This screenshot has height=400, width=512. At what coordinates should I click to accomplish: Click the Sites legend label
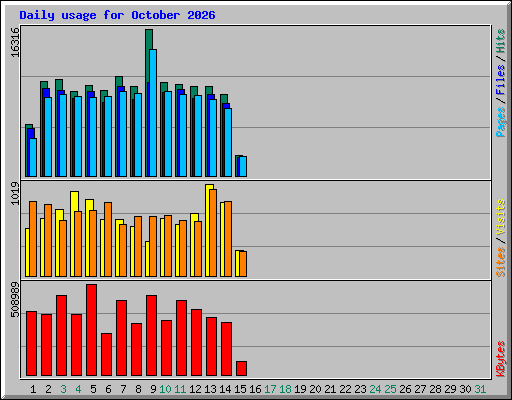coord(500,262)
